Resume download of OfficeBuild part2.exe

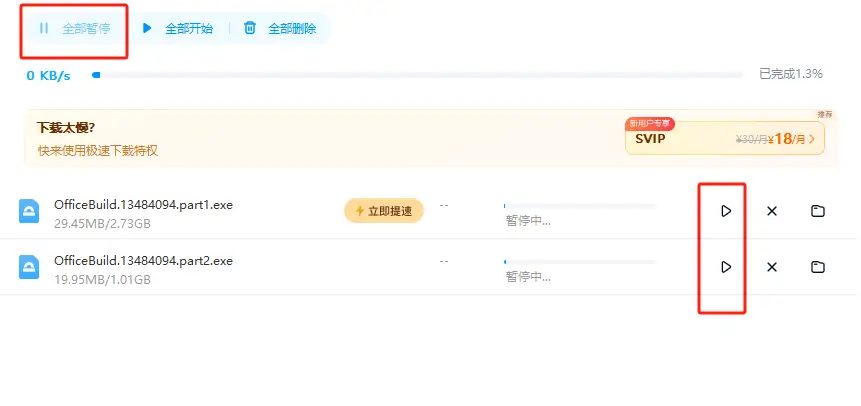point(726,267)
